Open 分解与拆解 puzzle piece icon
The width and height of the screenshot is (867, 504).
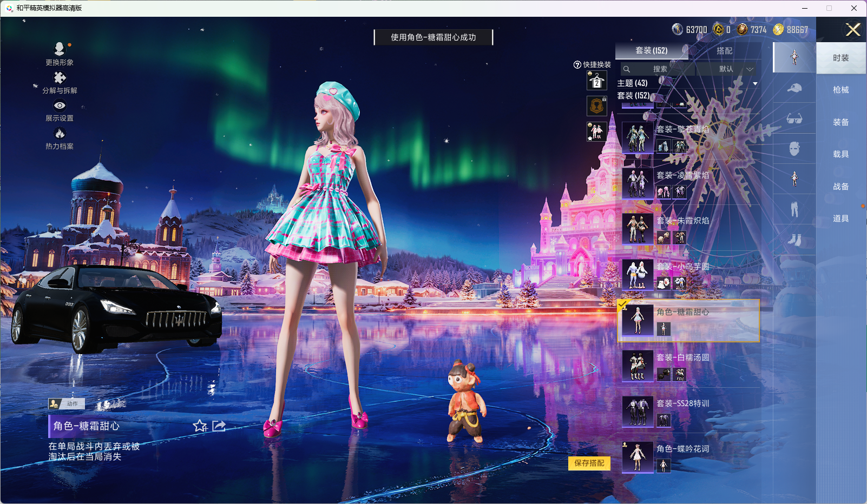[x=60, y=78]
